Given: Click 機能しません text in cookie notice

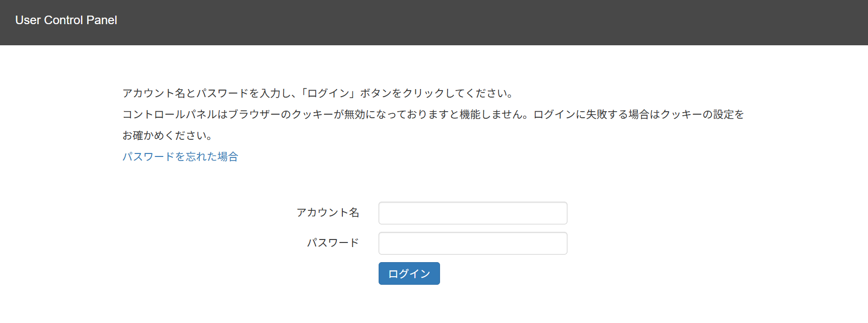Looking at the screenshot, I should 491,114.
